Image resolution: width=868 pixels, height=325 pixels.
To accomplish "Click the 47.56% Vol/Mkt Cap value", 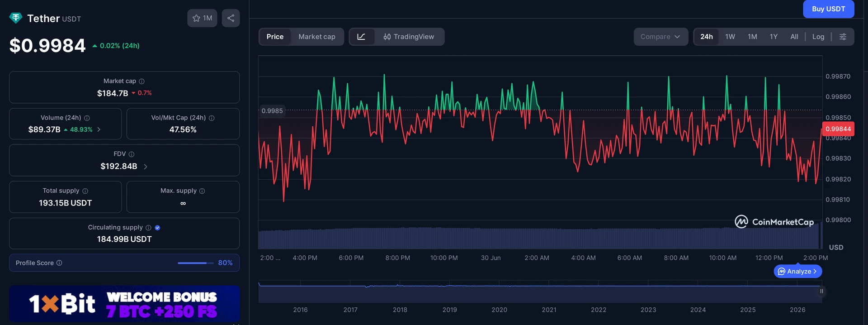I will [x=183, y=129].
